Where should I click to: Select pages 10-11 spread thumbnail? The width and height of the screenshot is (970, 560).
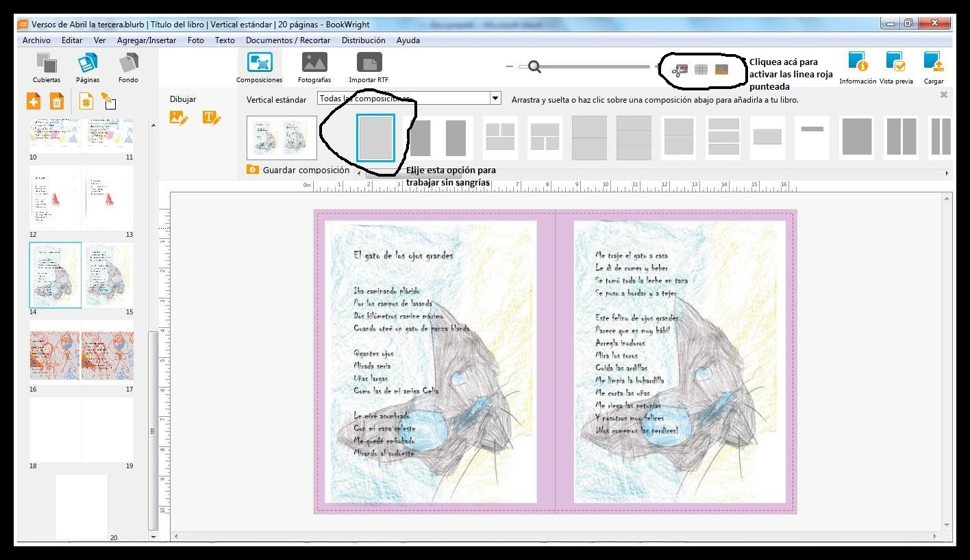point(82,135)
